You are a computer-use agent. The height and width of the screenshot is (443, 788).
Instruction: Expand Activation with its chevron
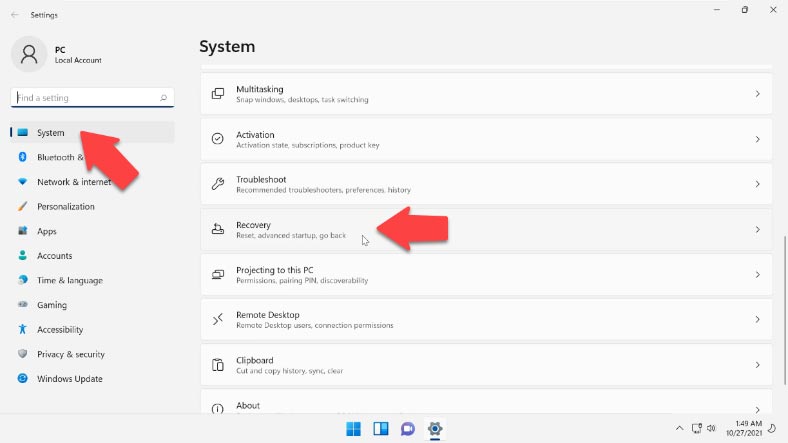[757, 139]
